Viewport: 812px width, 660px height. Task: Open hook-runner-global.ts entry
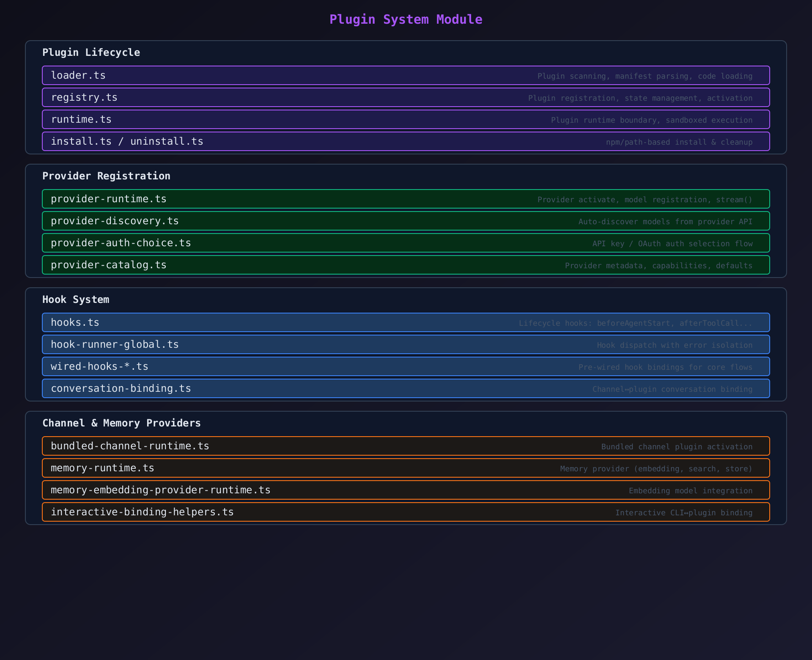point(406,344)
